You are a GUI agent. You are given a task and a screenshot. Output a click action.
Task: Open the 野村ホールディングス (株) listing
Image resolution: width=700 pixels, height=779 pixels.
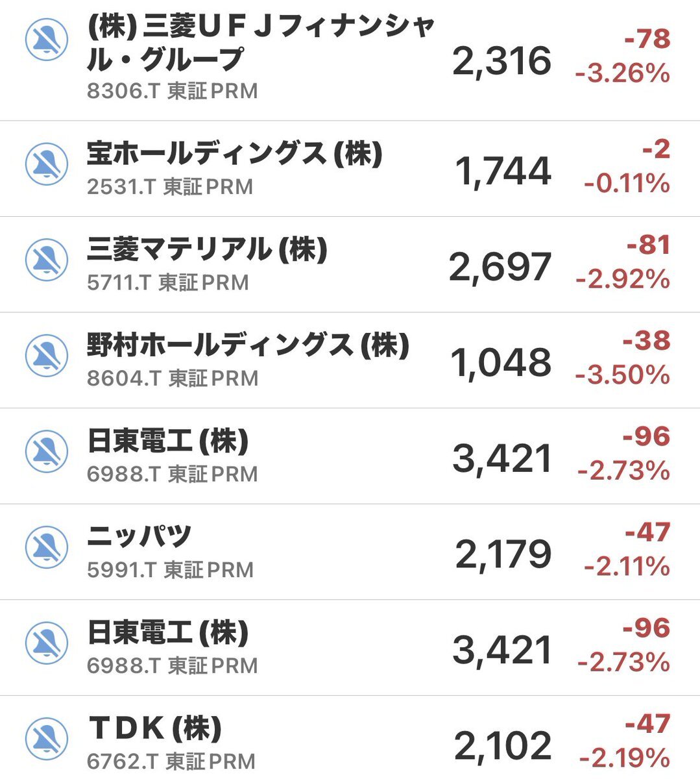(x=248, y=345)
